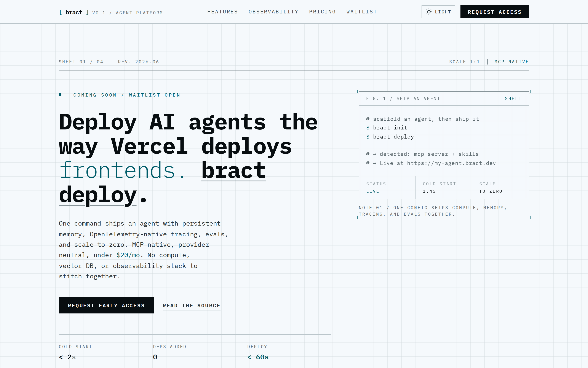Open the Pricing nav link
This screenshot has height=368, width=588.
[x=322, y=12]
